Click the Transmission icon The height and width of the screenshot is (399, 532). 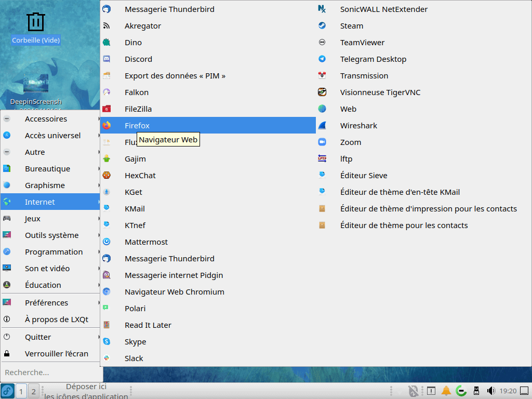coord(322,76)
